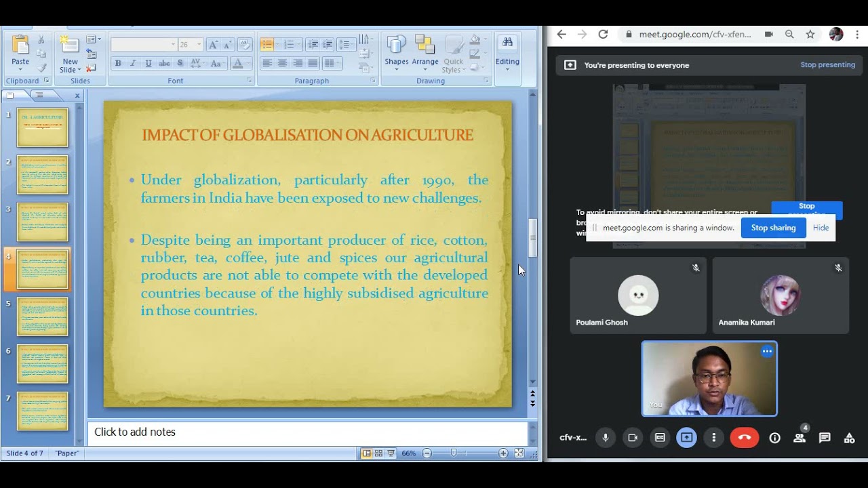Screen dimensions: 868x488
Task: Toggle bold formatting
Action: 118,63
